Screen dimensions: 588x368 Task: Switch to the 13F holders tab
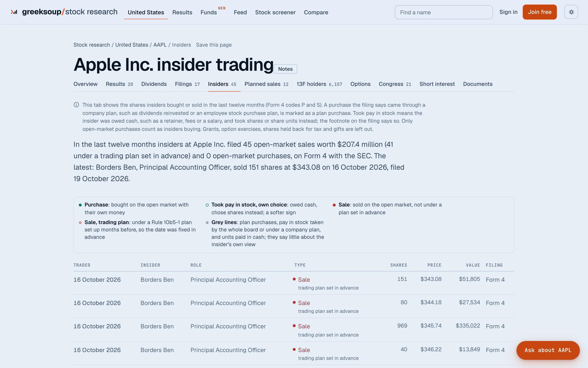(319, 84)
